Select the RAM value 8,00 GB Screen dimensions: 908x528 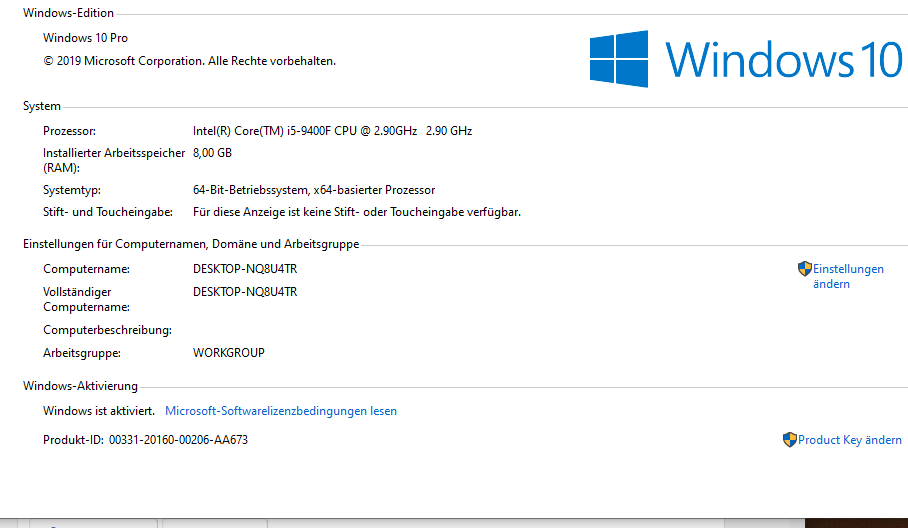coord(212,153)
